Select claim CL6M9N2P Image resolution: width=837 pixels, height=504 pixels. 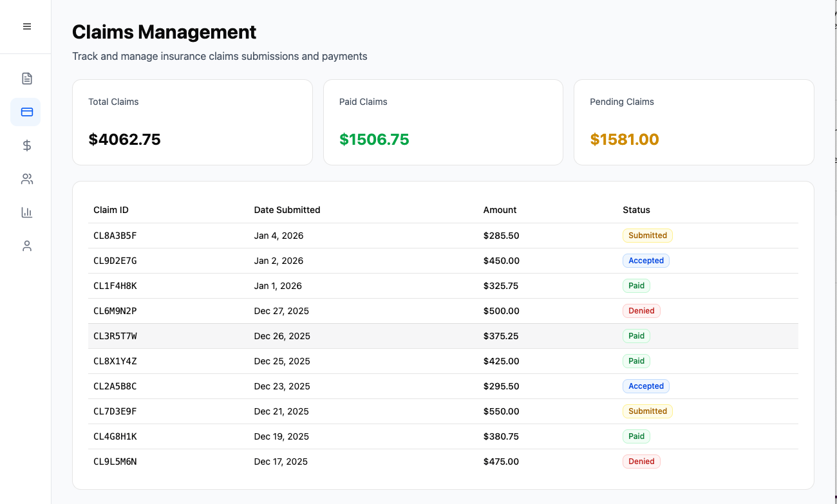pyautogui.click(x=443, y=311)
